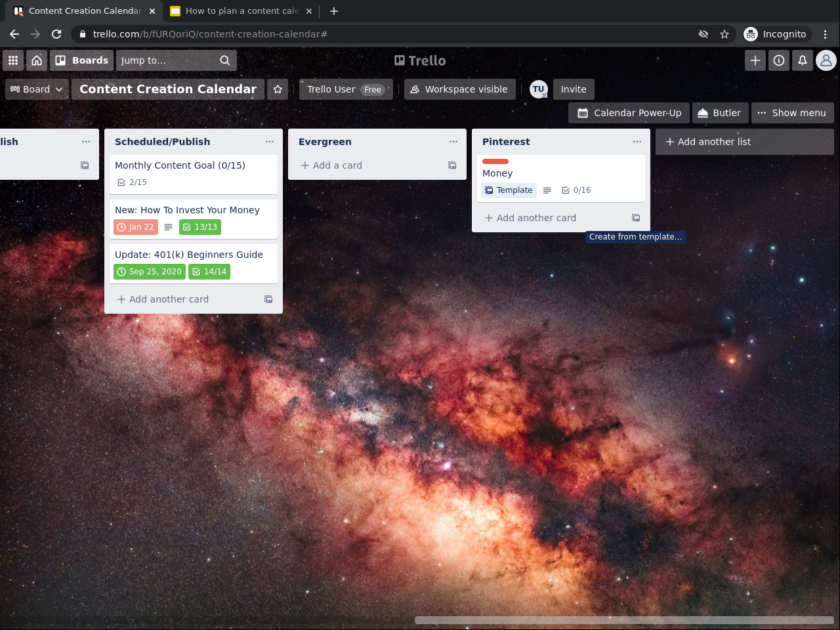The width and height of the screenshot is (840, 630).
Task: Create from template in Pinterest list
Action: tap(636, 218)
